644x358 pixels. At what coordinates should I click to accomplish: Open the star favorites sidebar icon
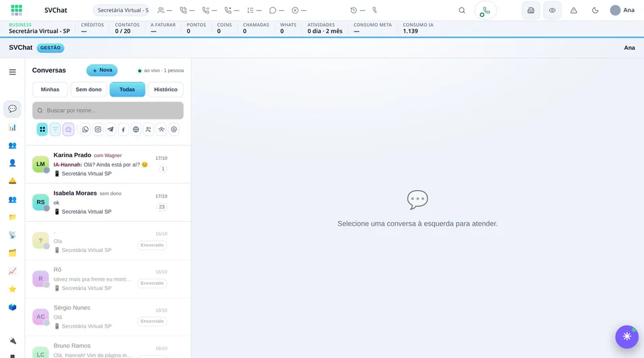[12, 289]
